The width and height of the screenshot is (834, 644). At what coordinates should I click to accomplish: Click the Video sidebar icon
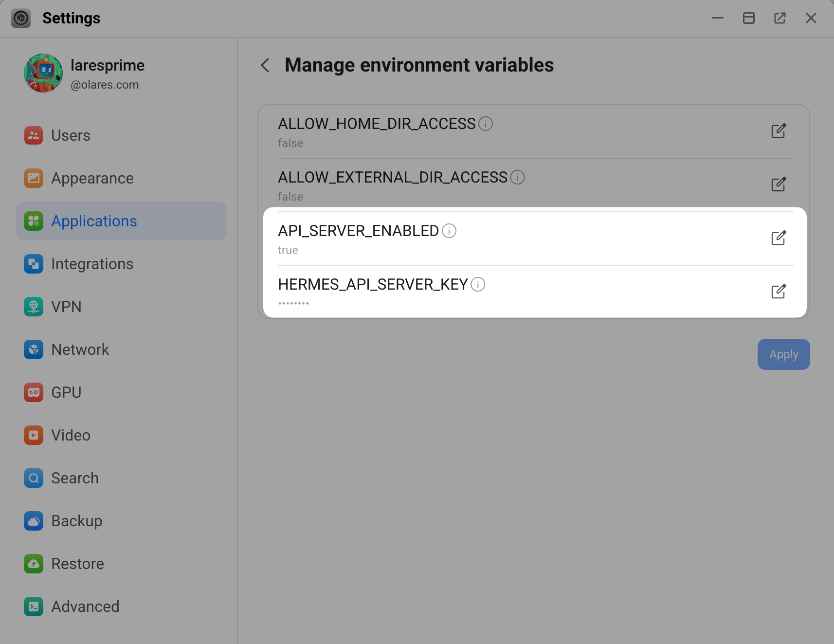tap(34, 435)
